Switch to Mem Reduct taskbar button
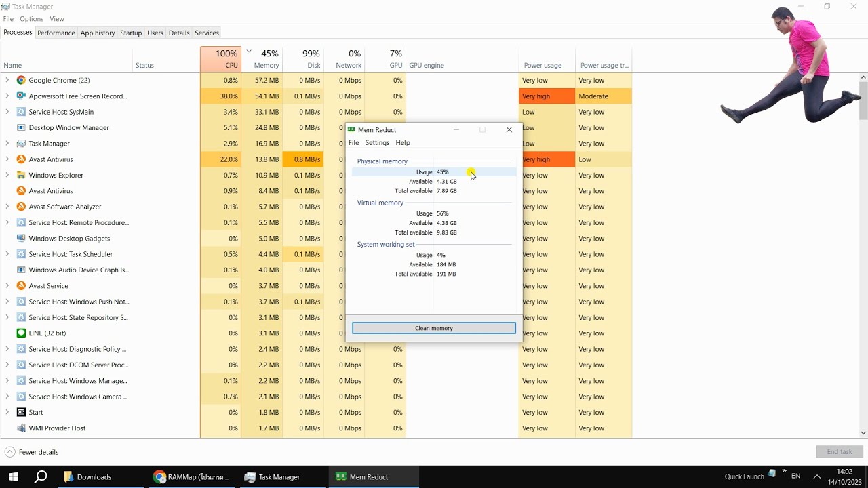The width and height of the screenshot is (868, 488). tap(374, 476)
